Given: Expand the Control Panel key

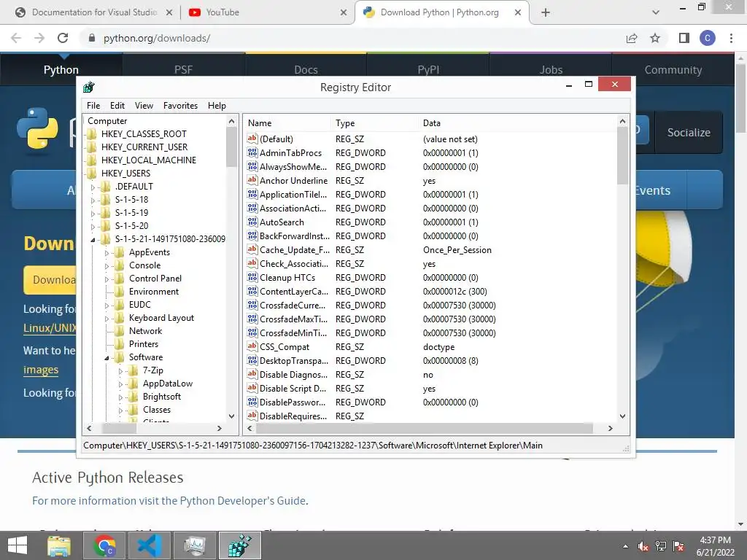Looking at the screenshot, I should [x=107, y=279].
